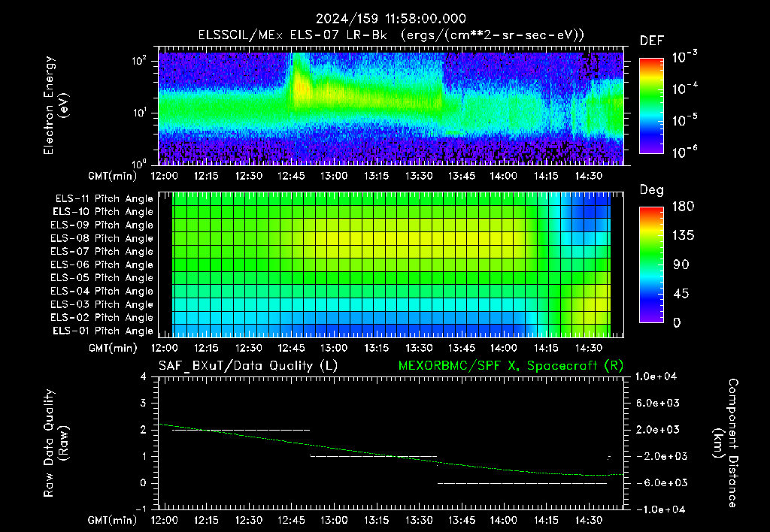The height and width of the screenshot is (532, 770).
Task: Select the "ELS-01 Pitch Angle" row label
Action: tap(103, 331)
